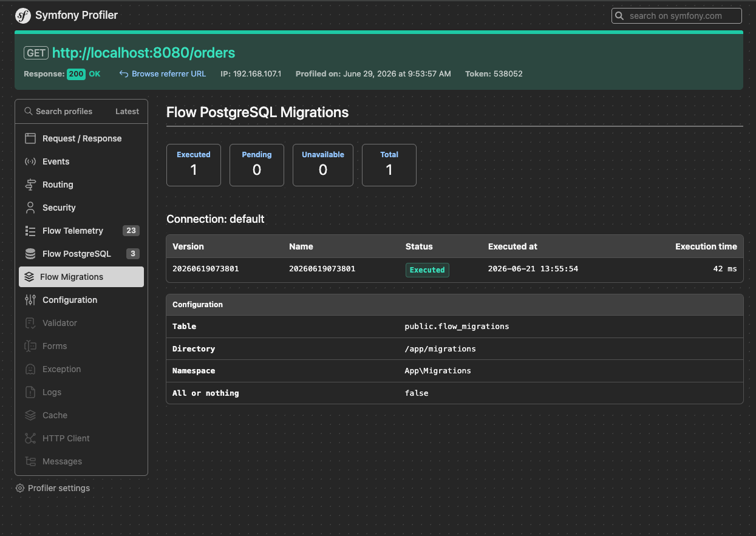
Task: Click the Browse referrer arrow icon
Action: (124, 74)
